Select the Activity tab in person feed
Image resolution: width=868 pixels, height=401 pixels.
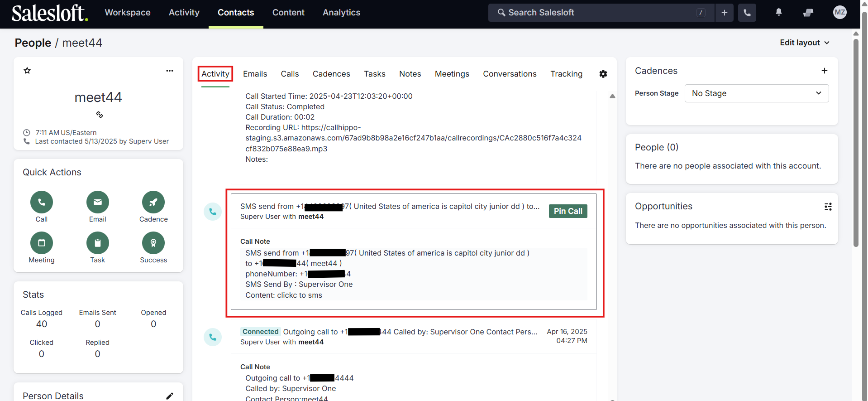click(x=215, y=74)
